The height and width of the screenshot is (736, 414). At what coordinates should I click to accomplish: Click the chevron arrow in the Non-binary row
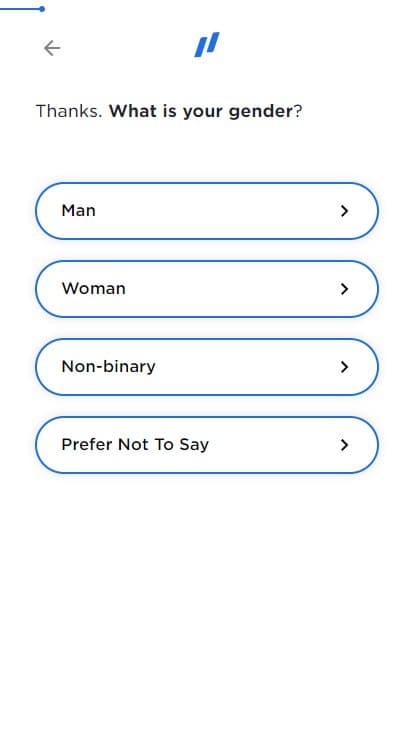click(345, 367)
